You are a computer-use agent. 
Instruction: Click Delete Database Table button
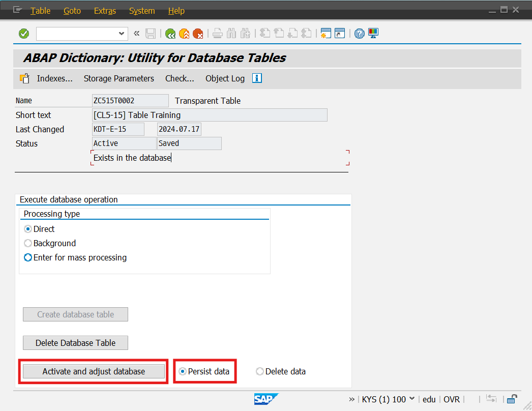click(x=75, y=343)
